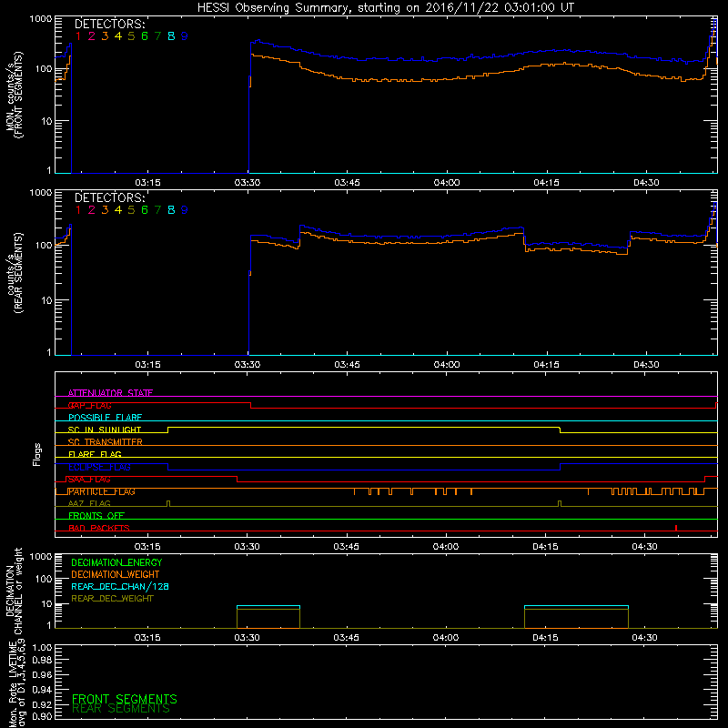Select blue detector 9 in front segments legend
Viewport: 728px width, 728px height.
[x=185, y=36]
